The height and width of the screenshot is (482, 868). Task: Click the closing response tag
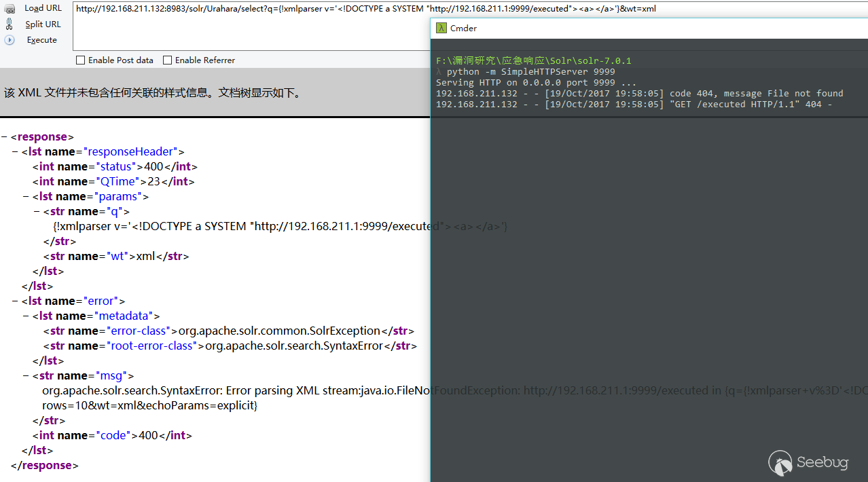pyautogui.click(x=45, y=466)
